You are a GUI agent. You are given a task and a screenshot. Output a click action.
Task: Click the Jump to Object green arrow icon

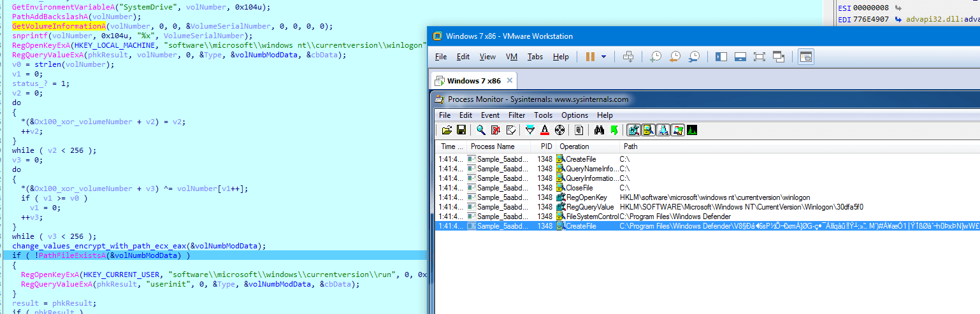(615, 130)
